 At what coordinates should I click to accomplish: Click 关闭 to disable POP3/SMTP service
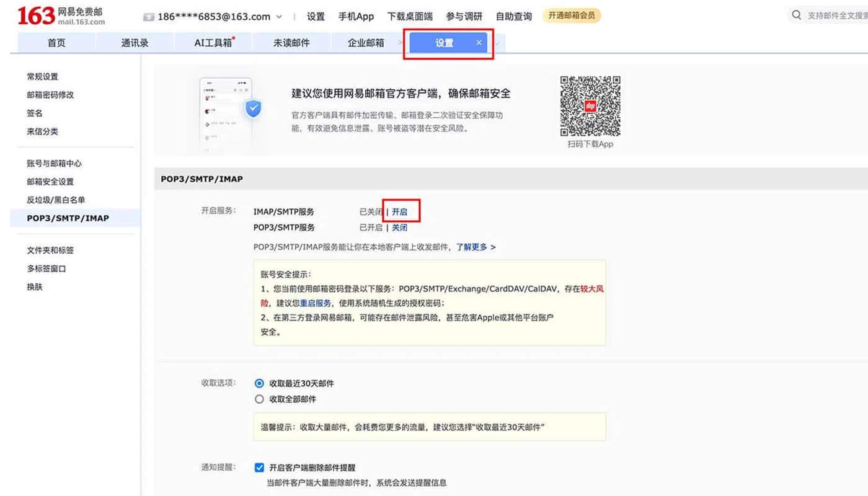pyautogui.click(x=400, y=228)
